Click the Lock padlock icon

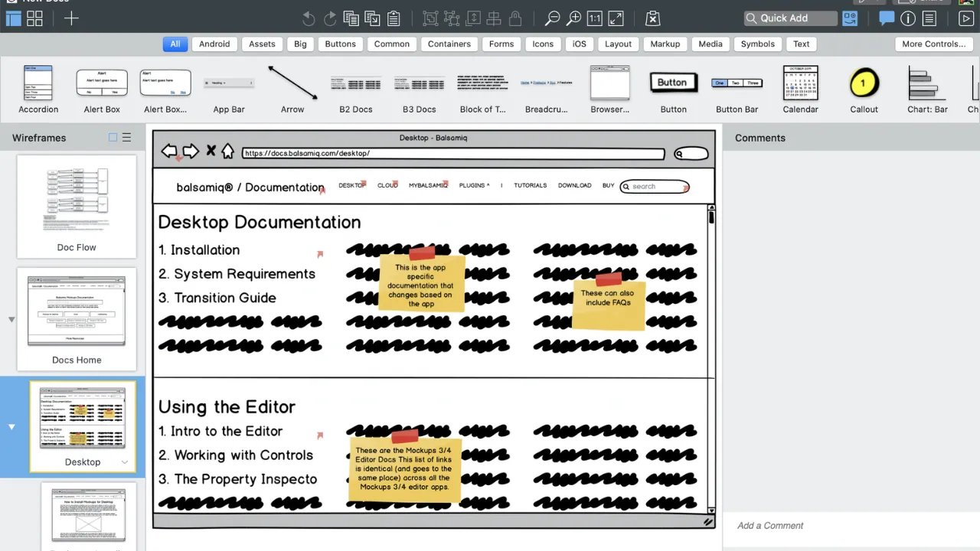click(515, 18)
